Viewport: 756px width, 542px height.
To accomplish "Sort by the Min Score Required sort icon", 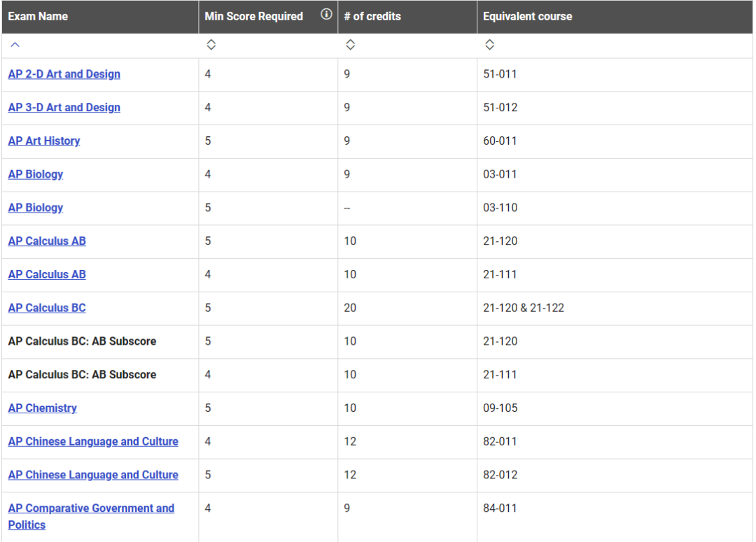I will (211, 45).
